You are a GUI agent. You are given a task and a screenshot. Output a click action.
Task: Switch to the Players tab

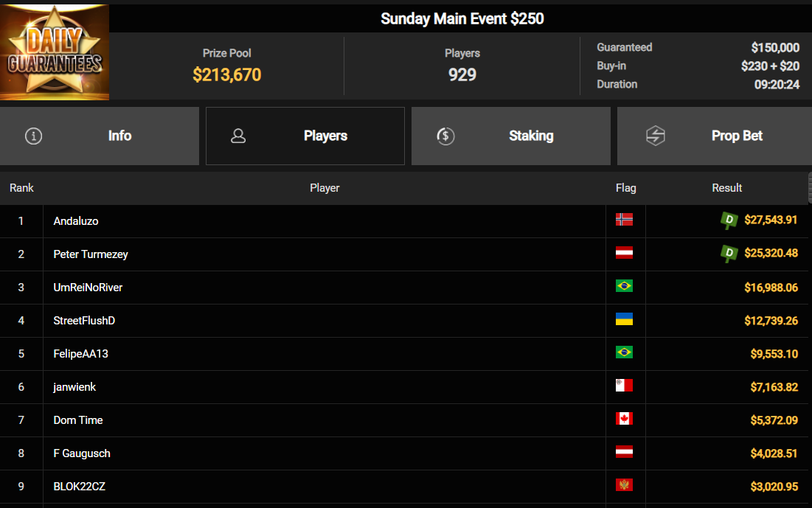tap(305, 136)
